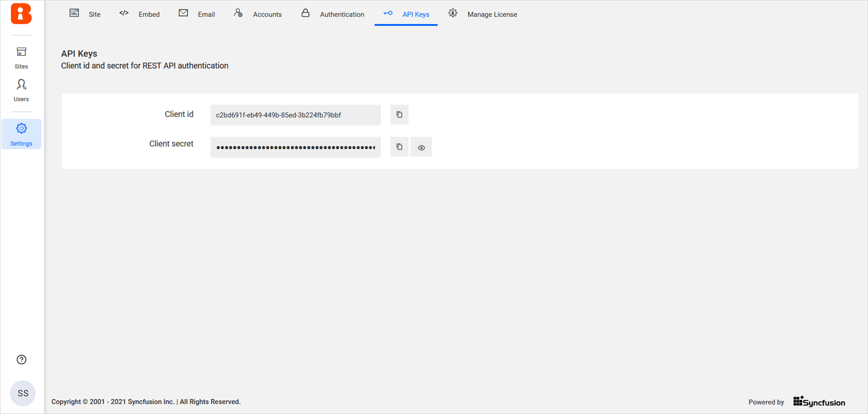Copy the Client secret to clipboard
This screenshot has height=414, width=868.
click(x=399, y=147)
